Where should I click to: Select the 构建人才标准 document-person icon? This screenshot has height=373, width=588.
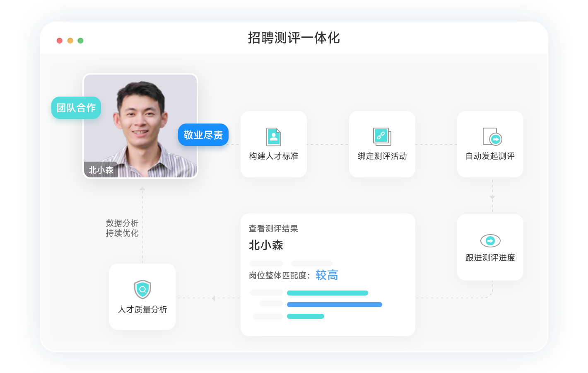point(274,137)
